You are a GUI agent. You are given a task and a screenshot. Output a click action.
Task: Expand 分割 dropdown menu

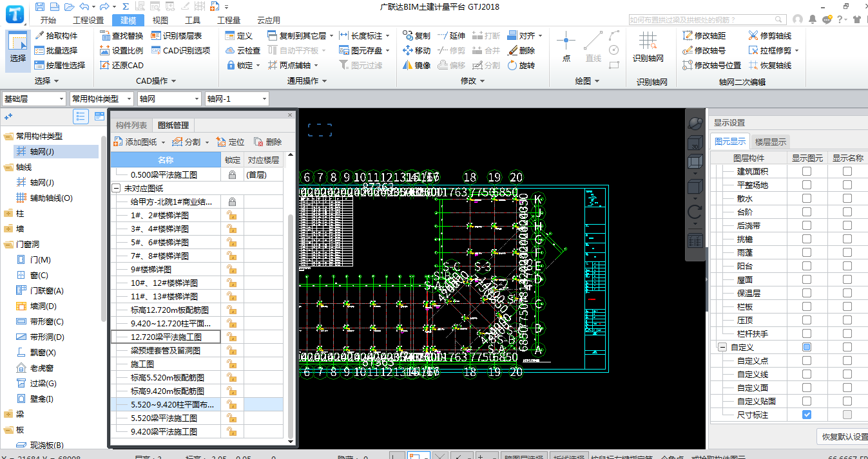(207, 142)
